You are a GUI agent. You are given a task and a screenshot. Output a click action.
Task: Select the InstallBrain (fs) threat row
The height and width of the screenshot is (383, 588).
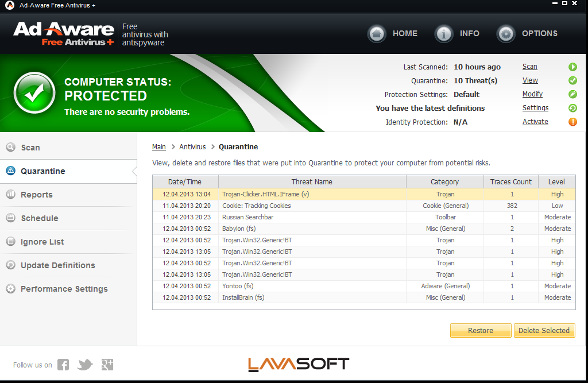click(x=363, y=297)
